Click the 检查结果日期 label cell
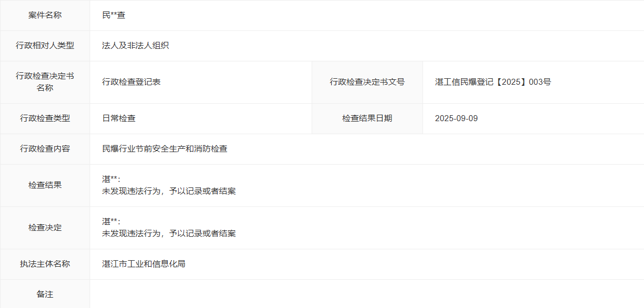This screenshot has height=308, width=644. 367,118
